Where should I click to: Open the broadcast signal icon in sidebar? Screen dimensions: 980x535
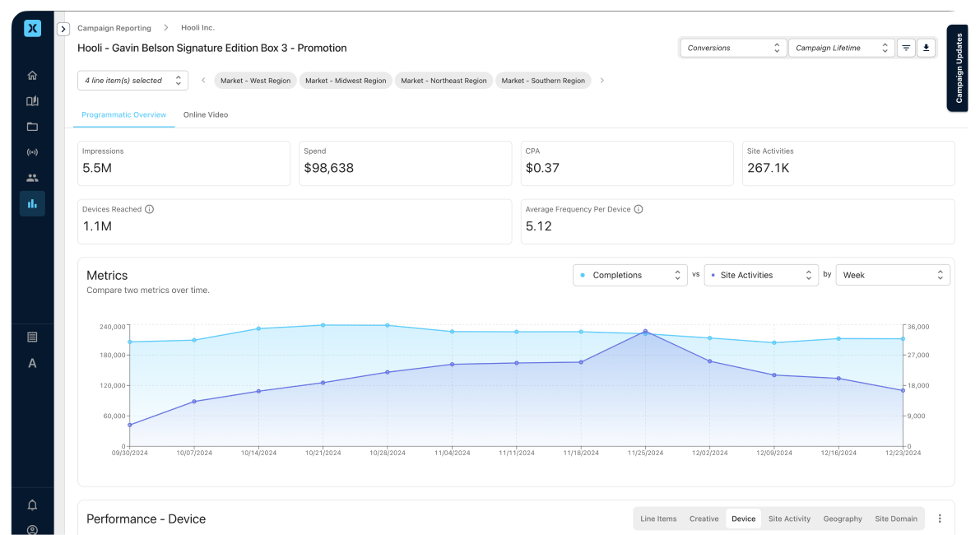pyautogui.click(x=32, y=152)
